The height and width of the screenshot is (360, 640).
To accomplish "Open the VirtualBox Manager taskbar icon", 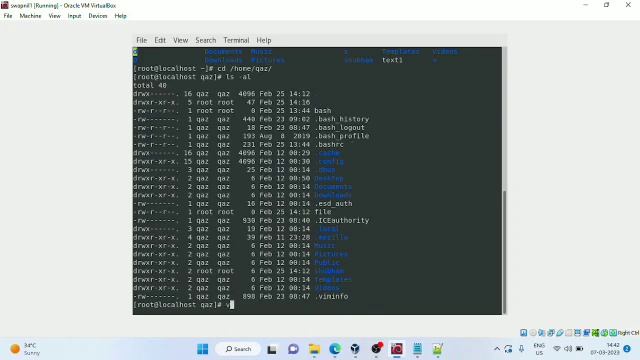I will tap(355, 349).
